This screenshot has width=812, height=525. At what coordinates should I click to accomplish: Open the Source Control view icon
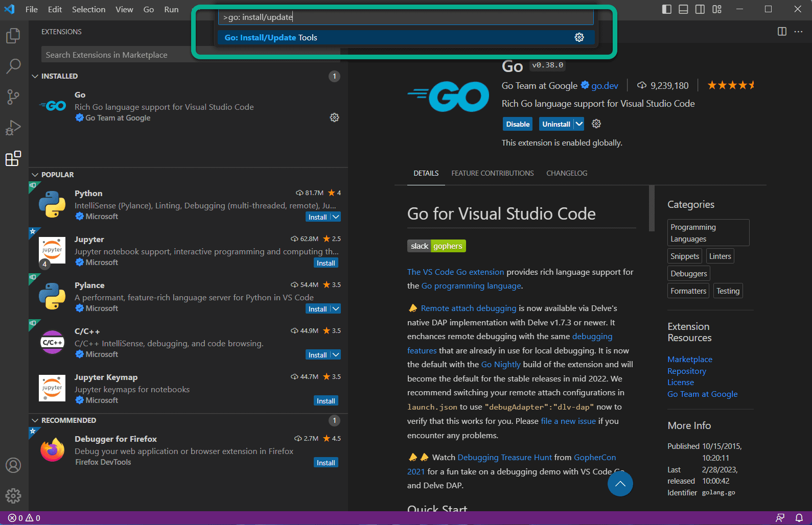pyautogui.click(x=13, y=97)
